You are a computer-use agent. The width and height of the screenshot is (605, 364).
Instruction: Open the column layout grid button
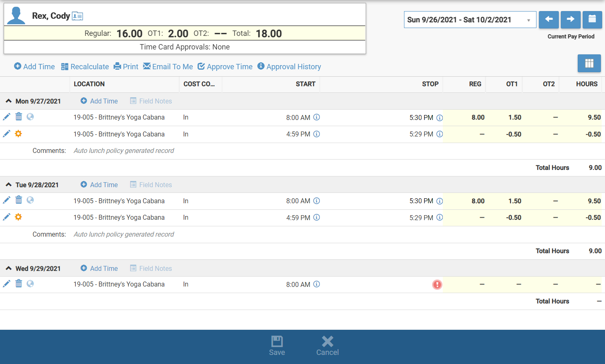pos(589,63)
